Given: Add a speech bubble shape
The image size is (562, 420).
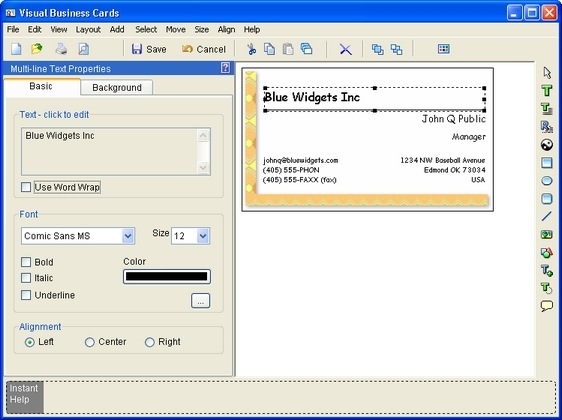Looking at the screenshot, I should (x=547, y=306).
